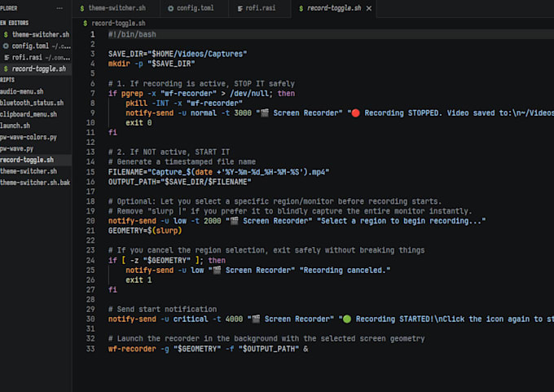
Task: Click the SAVE_DIR variable assignment on line 3
Action: pyautogui.click(x=178, y=54)
